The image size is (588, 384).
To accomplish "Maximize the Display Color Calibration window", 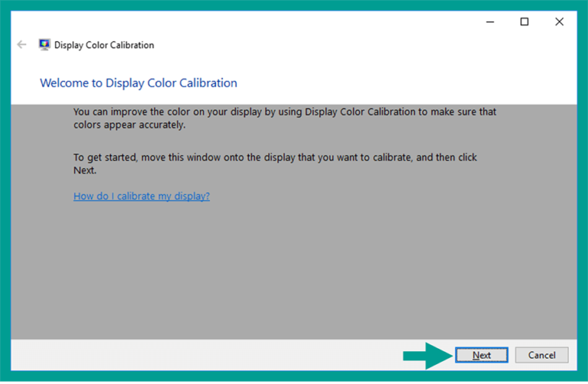I will point(524,21).
